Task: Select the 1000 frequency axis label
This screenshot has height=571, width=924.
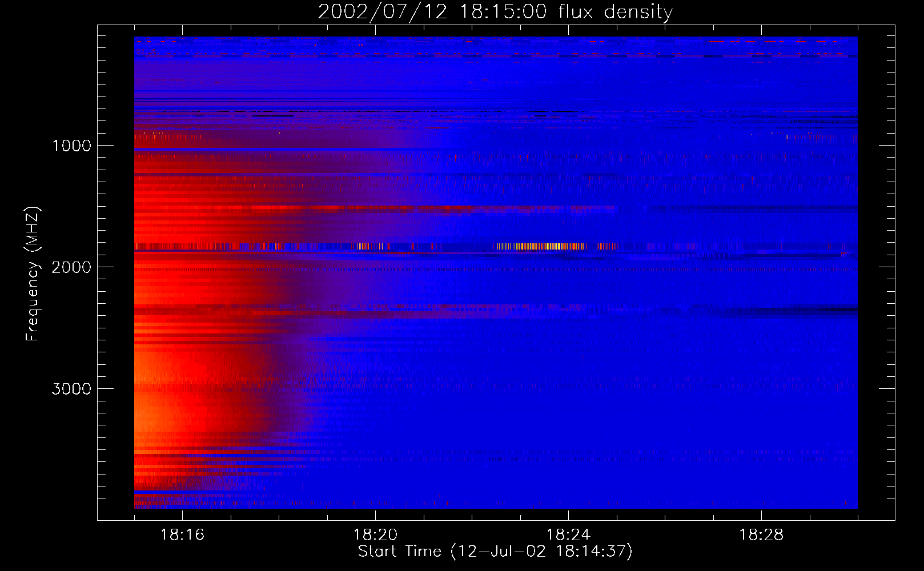Action: [72, 146]
